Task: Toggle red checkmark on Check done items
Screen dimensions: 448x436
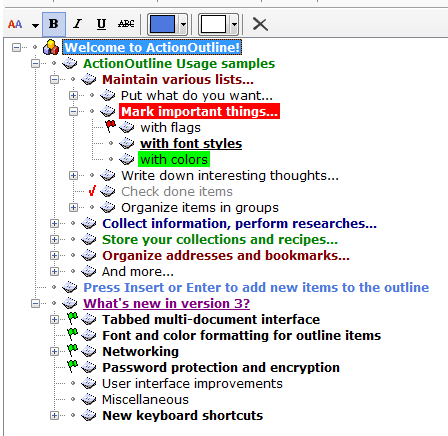Action: click(x=92, y=191)
